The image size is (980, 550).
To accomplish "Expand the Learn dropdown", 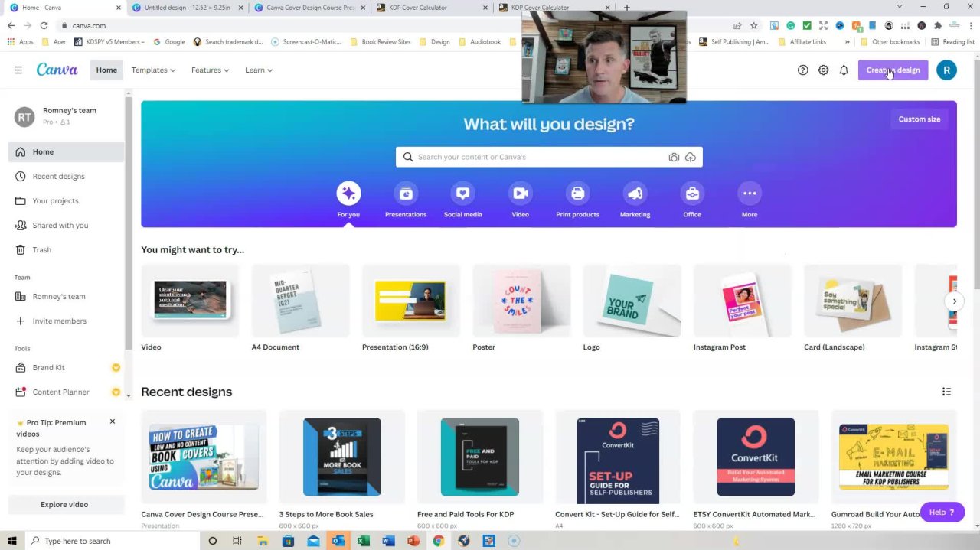I will (x=259, y=70).
